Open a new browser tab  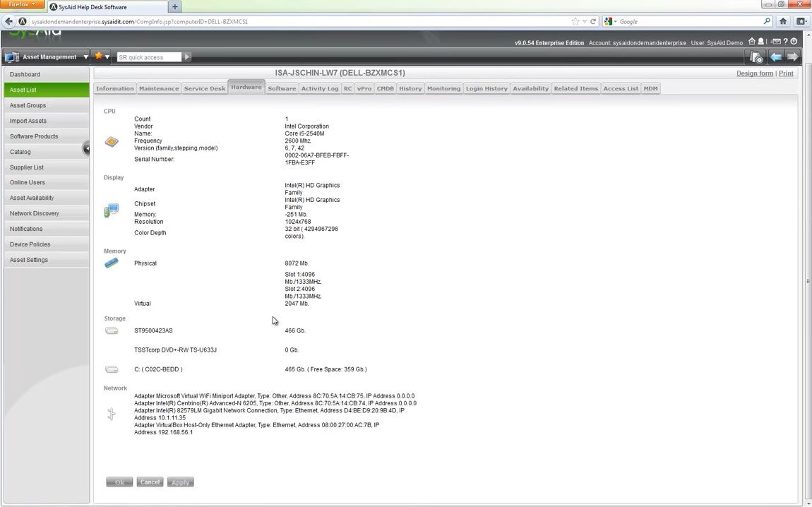click(174, 7)
